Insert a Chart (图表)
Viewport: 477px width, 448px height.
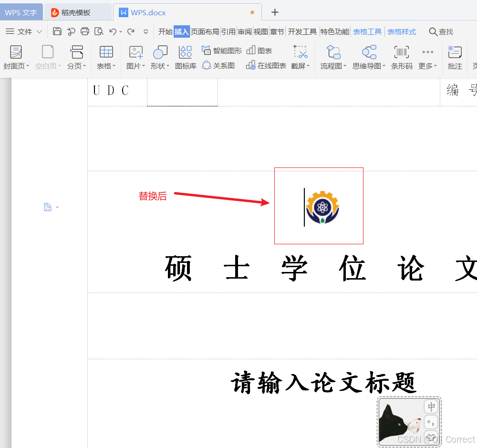pos(259,51)
